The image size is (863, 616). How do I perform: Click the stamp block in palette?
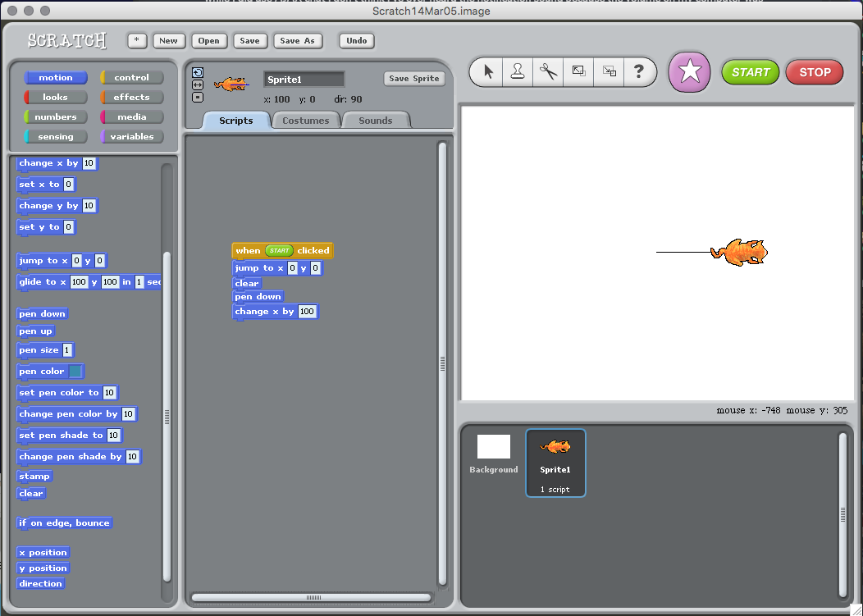tap(34, 477)
